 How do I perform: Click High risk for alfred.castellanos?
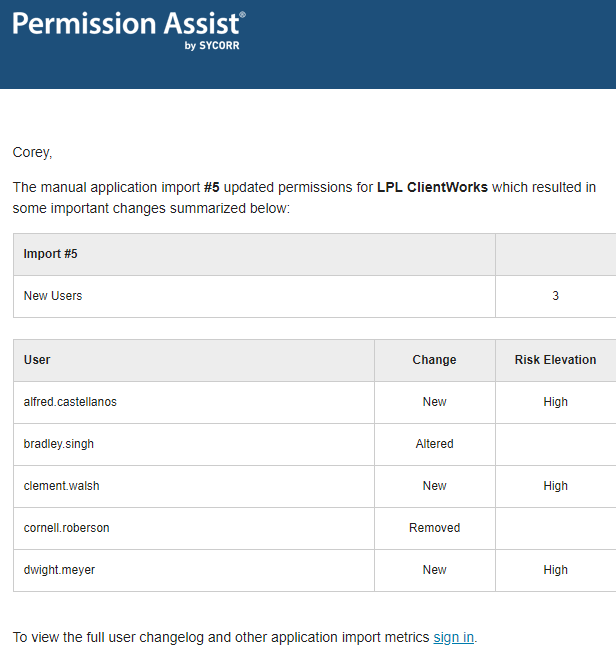[555, 402]
